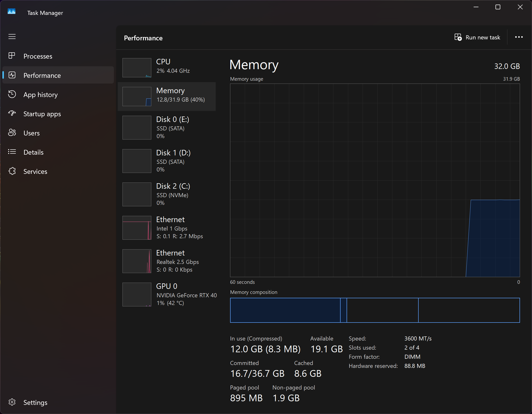Open Settings gear icon
Image resolution: width=532 pixels, height=414 pixels.
(x=12, y=402)
